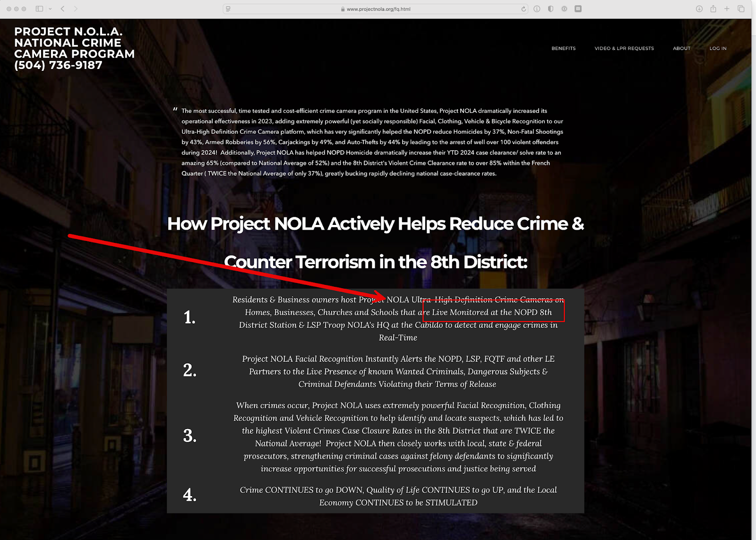Image resolution: width=756 pixels, height=540 pixels.
Task: Show tab overview icon
Action: click(x=741, y=9)
